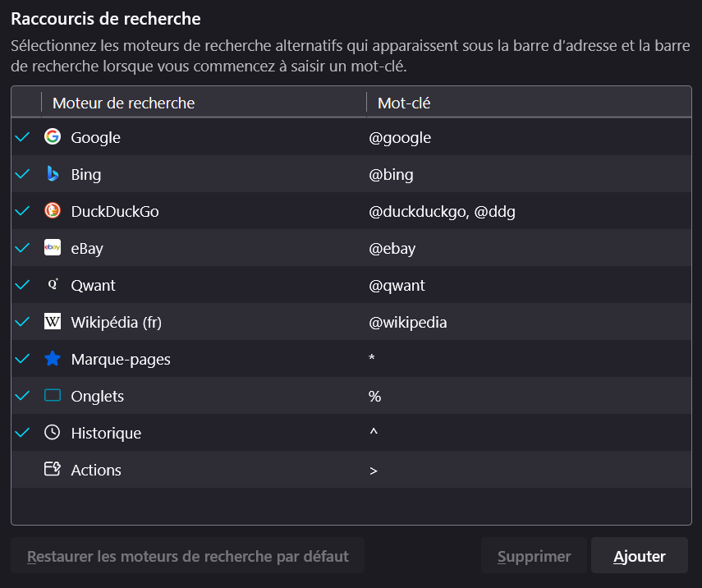702x588 pixels.
Task: Click the Marque-pages star icon
Action: click(53, 359)
